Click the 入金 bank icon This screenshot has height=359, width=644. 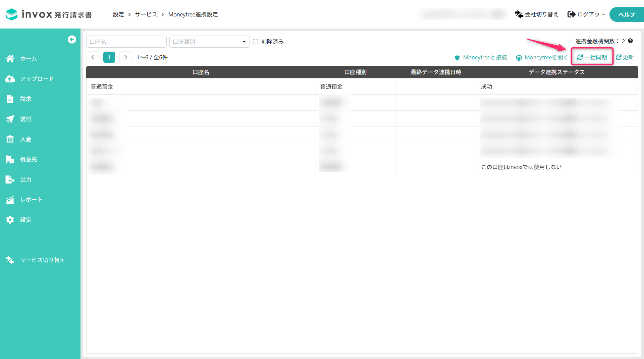pos(10,139)
